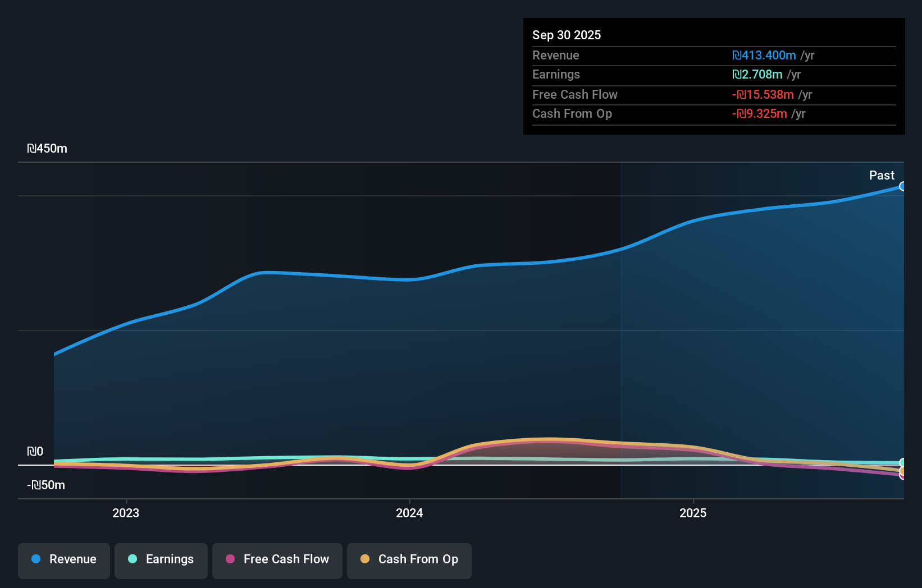Click the yellow Cash From Op legend dot
922x588 pixels.
[x=365, y=559]
